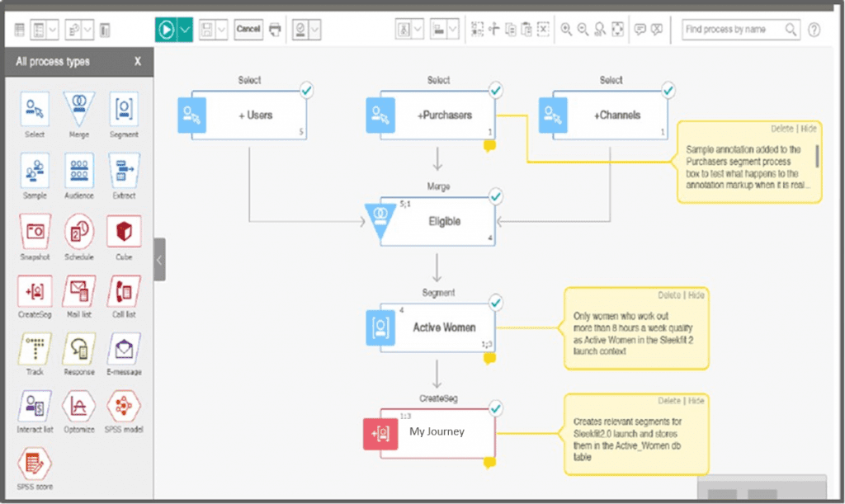Viewport: 845px width, 504px height.
Task: Click the copy icon in the toolbar
Action: (510, 29)
